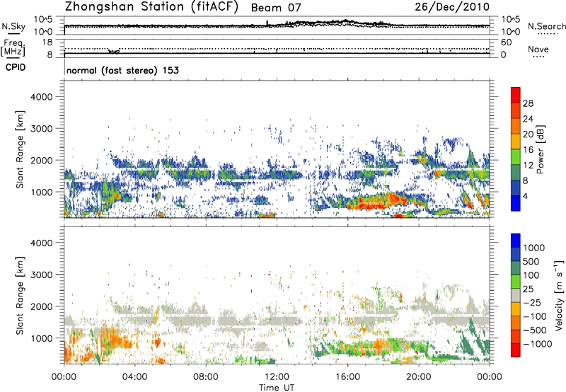
Task: Click the "Slant Range [km]" label of power panel
Action: tap(20, 149)
